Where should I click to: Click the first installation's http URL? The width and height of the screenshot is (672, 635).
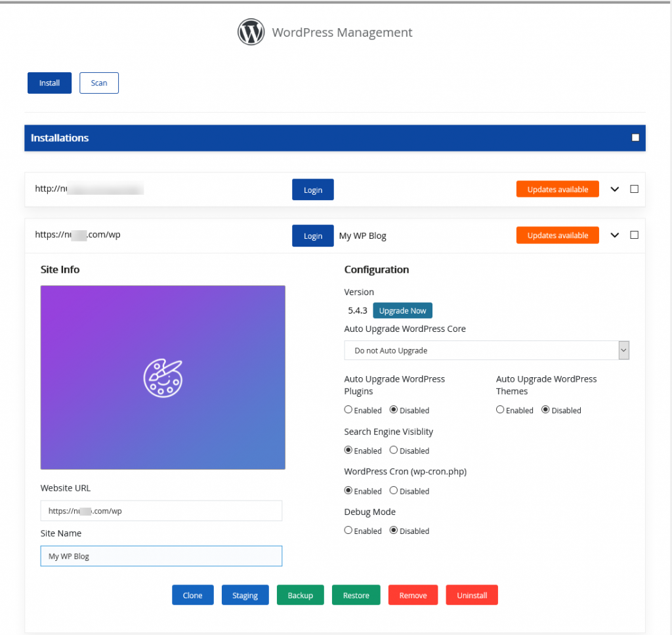pos(89,188)
